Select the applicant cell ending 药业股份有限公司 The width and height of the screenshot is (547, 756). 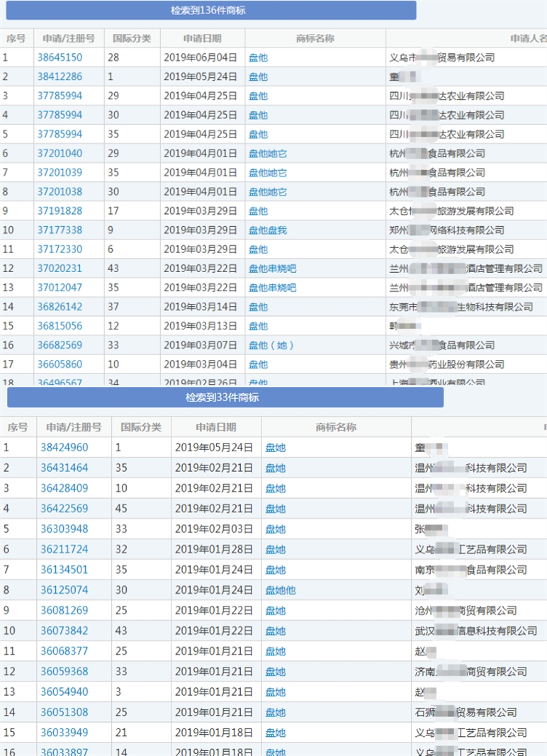pos(446,364)
